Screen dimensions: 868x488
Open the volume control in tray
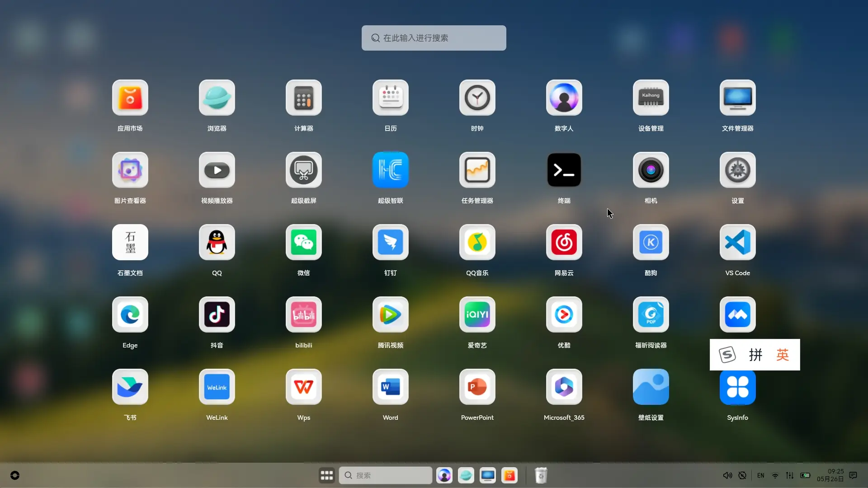point(727,475)
